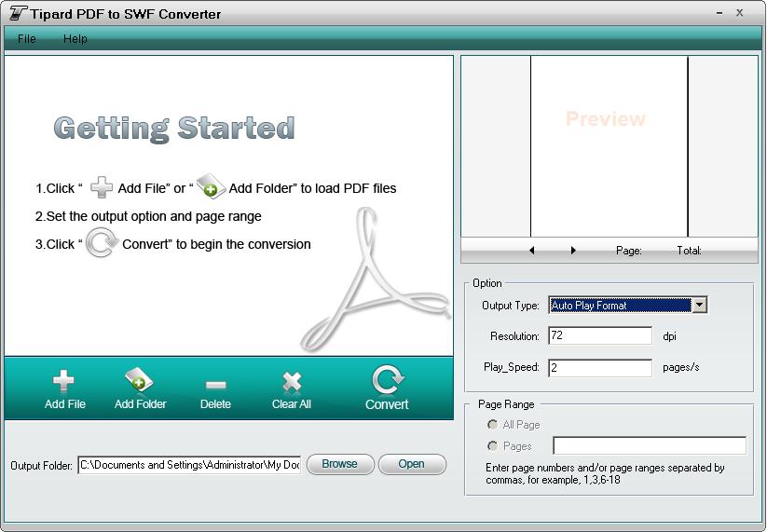Open the Help menu

pos(75,38)
